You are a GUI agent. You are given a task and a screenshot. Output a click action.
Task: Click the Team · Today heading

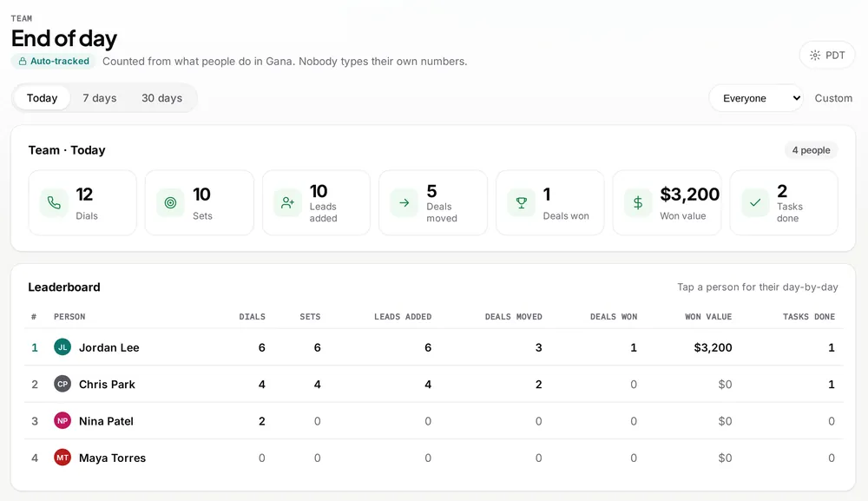[x=67, y=150]
